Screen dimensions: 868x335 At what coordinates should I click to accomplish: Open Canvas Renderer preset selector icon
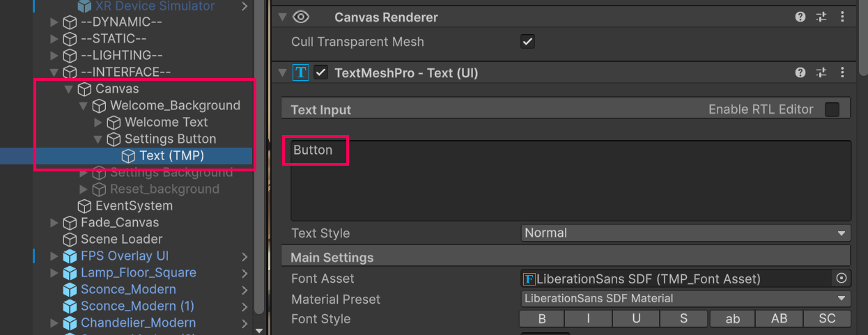tap(821, 17)
